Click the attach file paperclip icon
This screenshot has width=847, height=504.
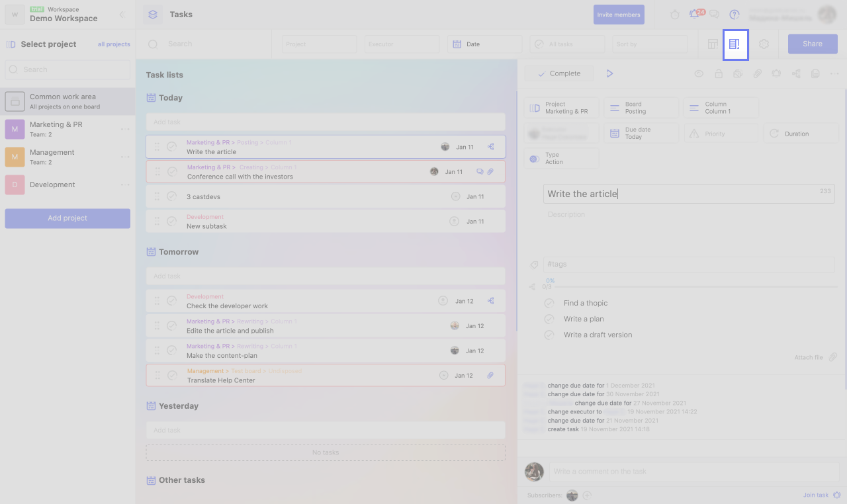click(x=833, y=357)
